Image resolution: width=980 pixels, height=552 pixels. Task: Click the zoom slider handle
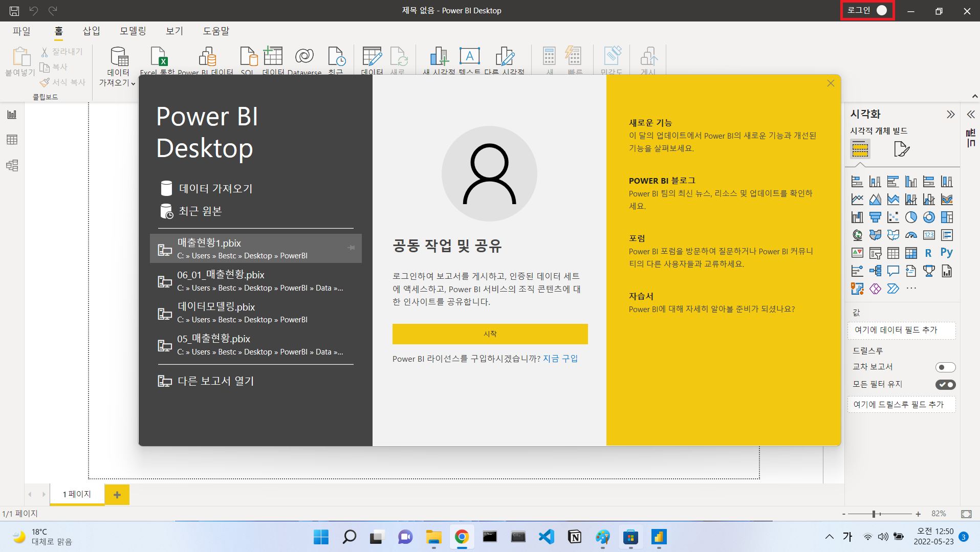pos(874,514)
